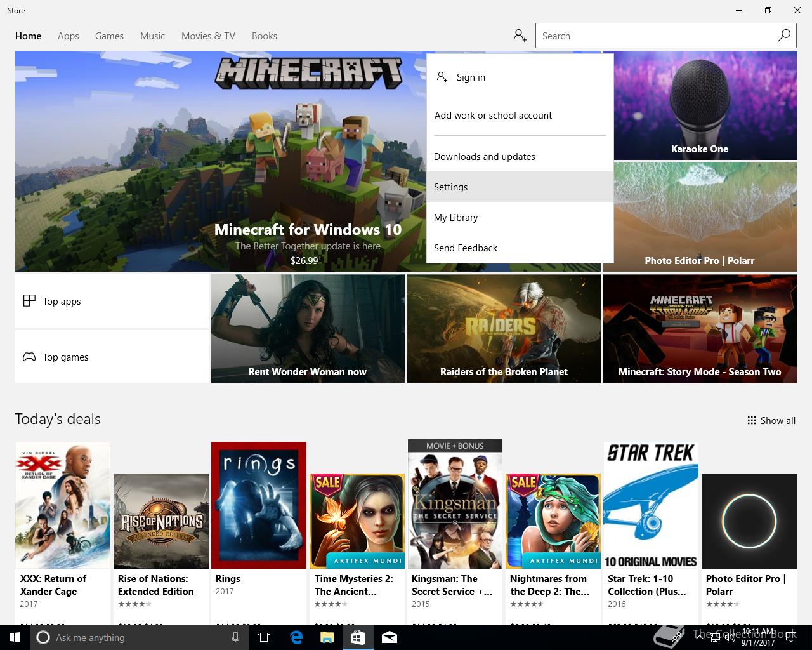812x650 pixels.
Task: Click Show all for Today's deals
Action: point(771,420)
